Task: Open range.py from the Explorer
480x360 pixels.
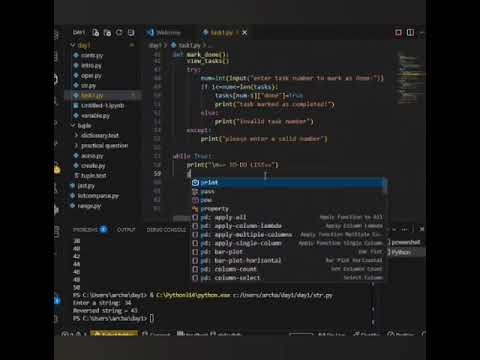Action: (x=89, y=206)
